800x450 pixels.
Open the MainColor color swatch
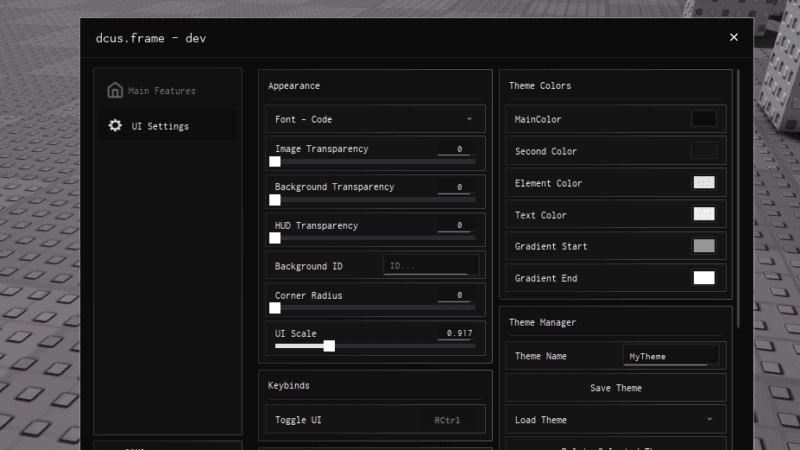(704, 119)
